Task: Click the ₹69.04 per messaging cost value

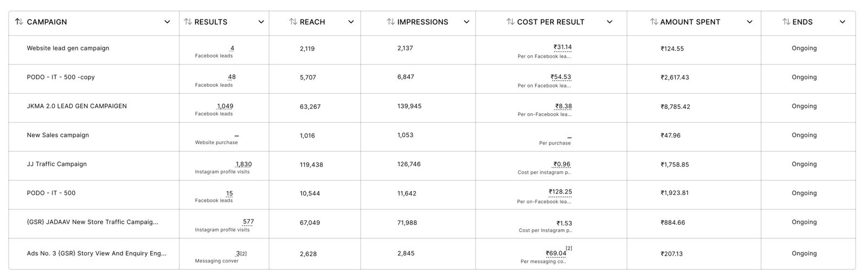Action: tap(556, 253)
